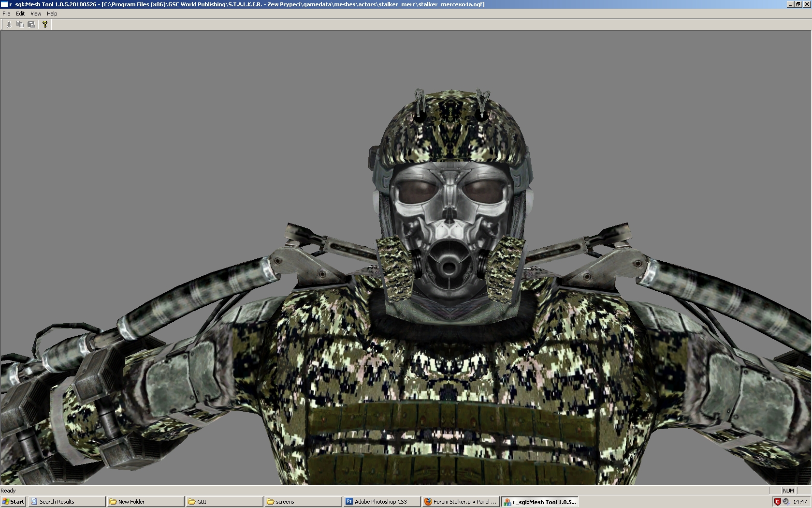Viewport: 812px width, 508px height.
Task: Click the Ready status bar text
Action: pyautogui.click(x=8, y=491)
